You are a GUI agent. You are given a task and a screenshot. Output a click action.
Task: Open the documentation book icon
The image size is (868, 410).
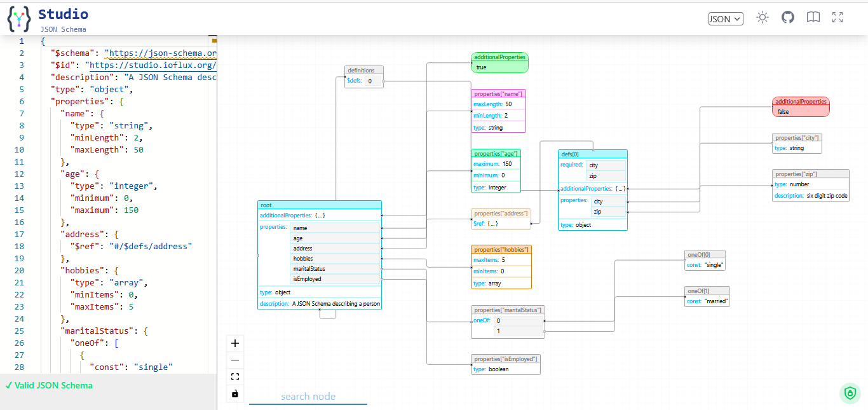pyautogui.click(x=813, y=18)
